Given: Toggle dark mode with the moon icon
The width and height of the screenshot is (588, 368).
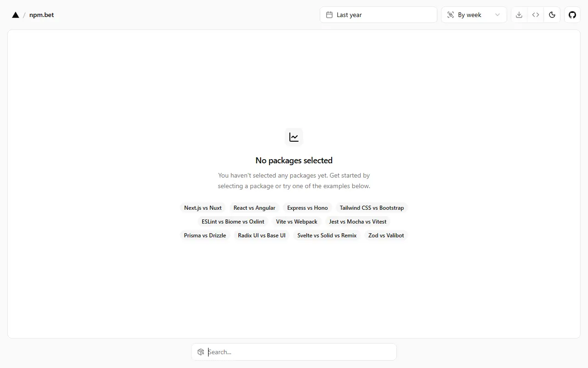Looking at the screenshot, I should [552, 15].
